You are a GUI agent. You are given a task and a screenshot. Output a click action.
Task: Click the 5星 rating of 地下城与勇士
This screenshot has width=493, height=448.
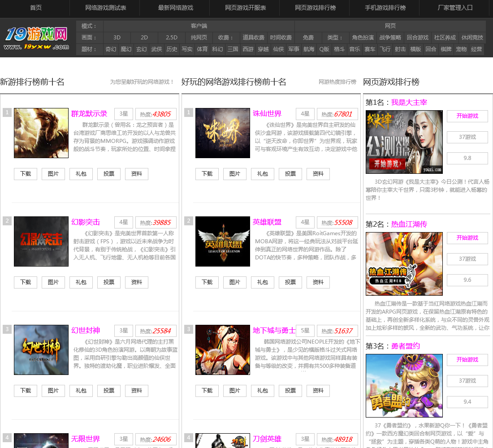[x=305, y=331]
